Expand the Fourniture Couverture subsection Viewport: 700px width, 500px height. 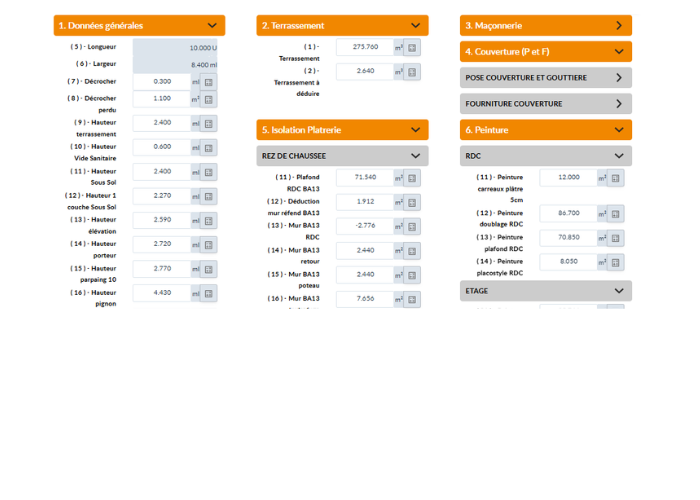coord(619,104)
